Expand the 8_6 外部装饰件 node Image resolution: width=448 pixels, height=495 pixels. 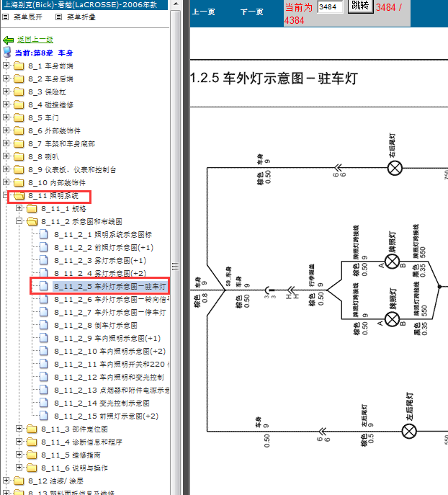[6, 130]
